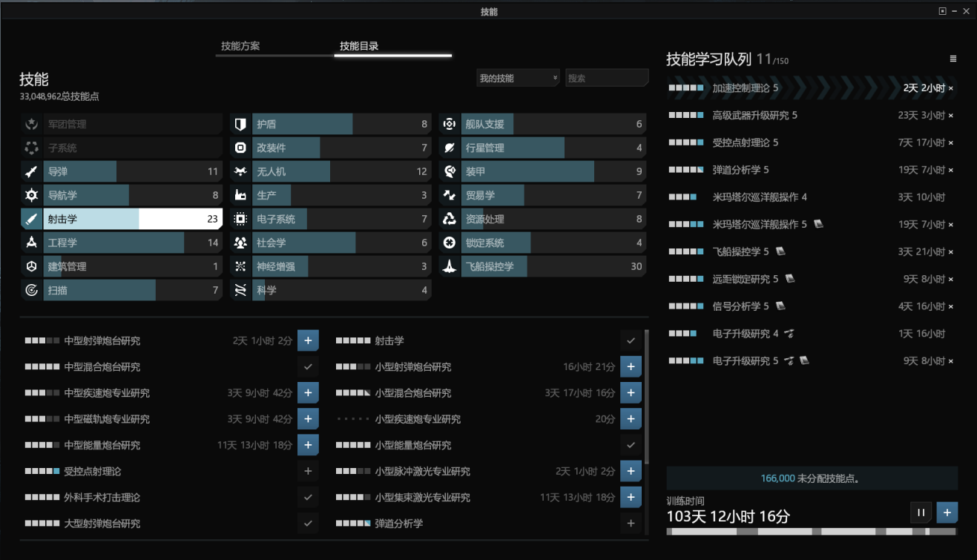The height and width of the screenshot is (560, 977).
Task: Click the 飞船操控学 spaceship icon
Action: pos(449,267)
